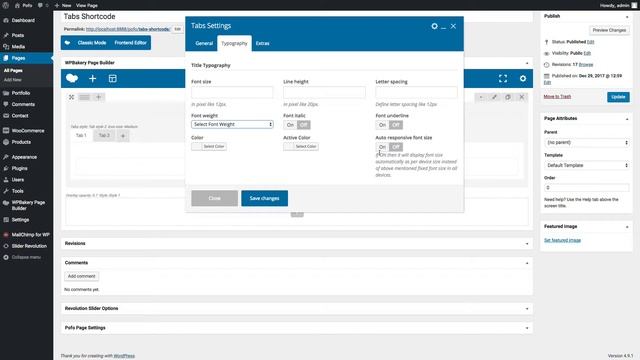This screenshot has width=640, height=360.
Task: Turn Font italic On
Action: (290, 125)
